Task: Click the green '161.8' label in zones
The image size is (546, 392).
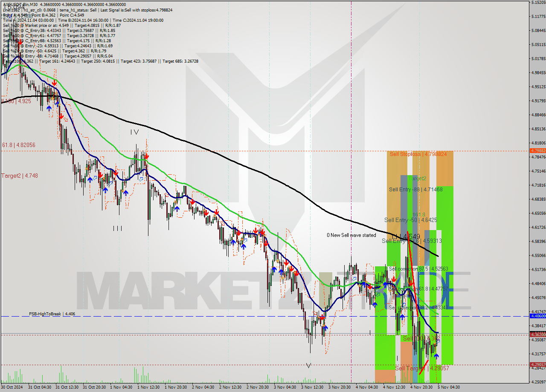Action: (419, 214)
